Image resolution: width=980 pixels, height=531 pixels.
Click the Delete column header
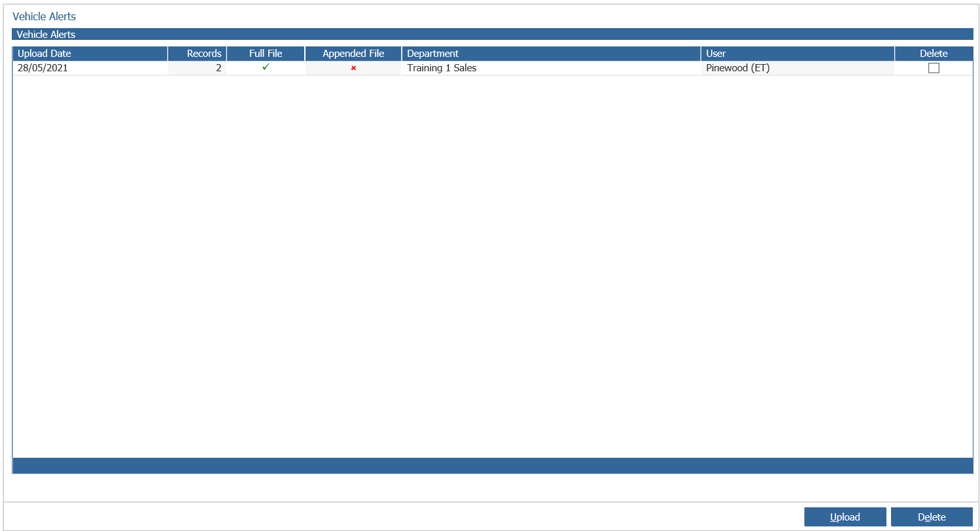(x=934, y=54)
